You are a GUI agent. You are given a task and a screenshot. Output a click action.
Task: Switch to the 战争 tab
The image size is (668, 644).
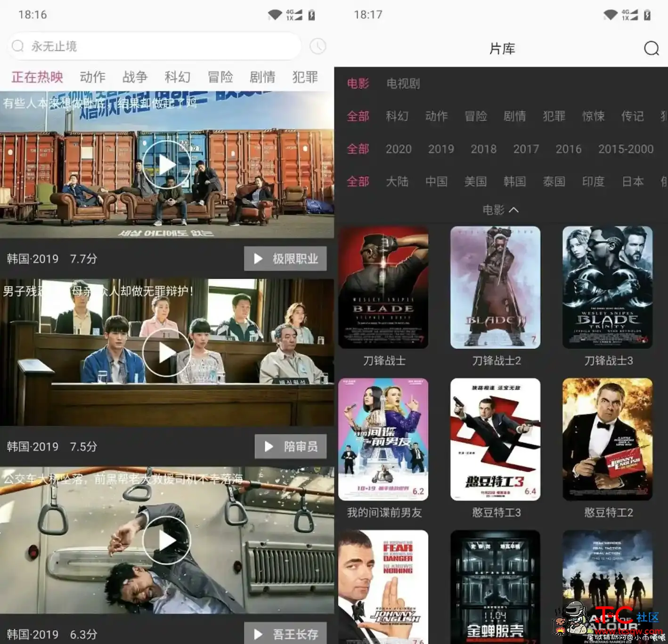click(135, 77)
